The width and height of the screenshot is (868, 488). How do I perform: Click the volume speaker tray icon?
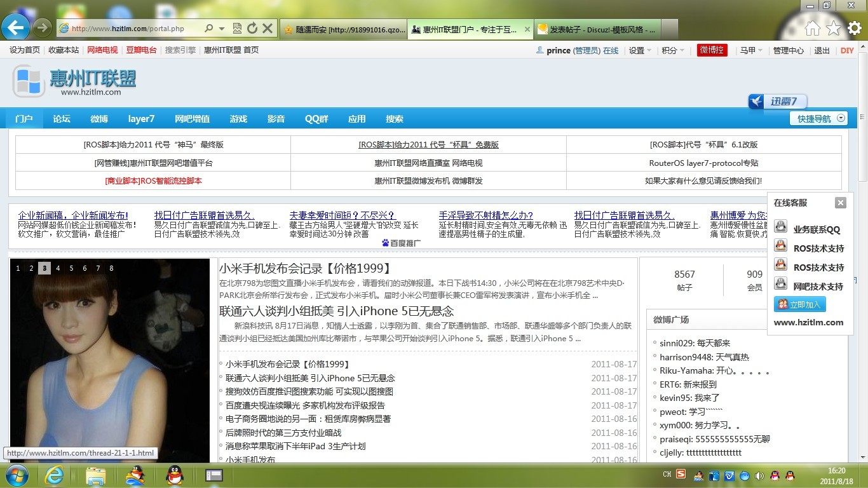(x=759, y=475)
